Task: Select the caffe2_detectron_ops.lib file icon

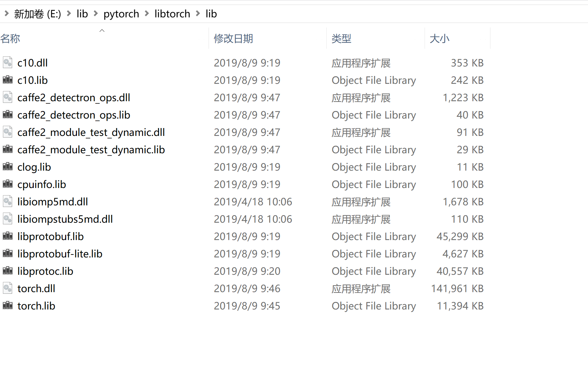Action: coord(8,114)
